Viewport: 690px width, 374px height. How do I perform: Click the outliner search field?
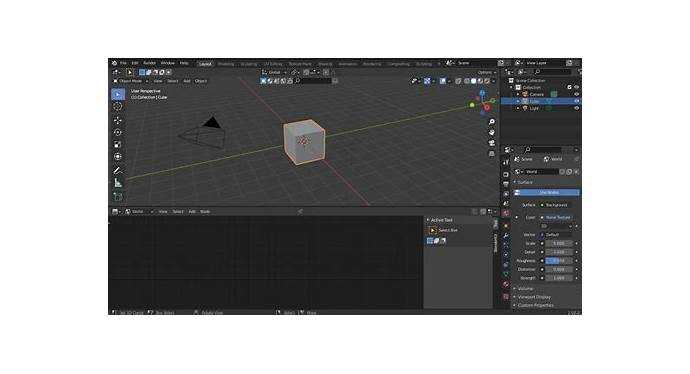pos(552,72)
